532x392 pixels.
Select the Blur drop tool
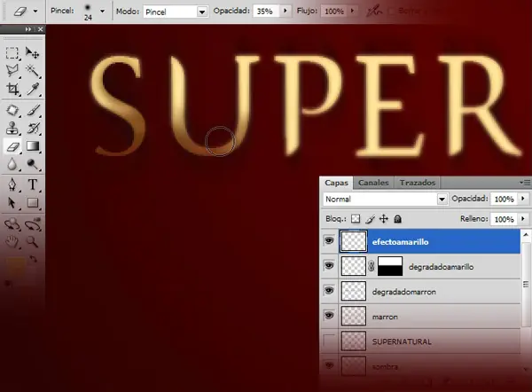point(12,164)
